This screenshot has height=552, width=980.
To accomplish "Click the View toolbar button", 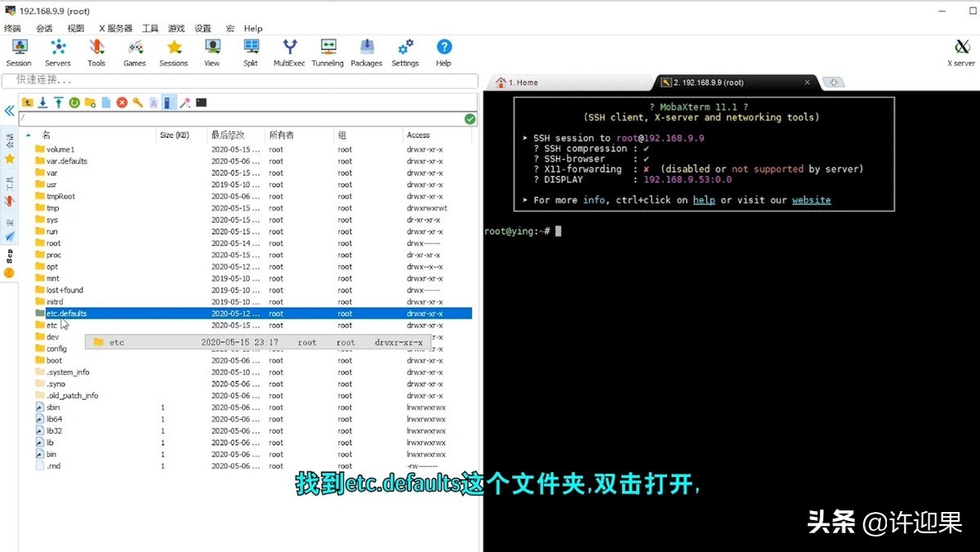I will 212,52.
